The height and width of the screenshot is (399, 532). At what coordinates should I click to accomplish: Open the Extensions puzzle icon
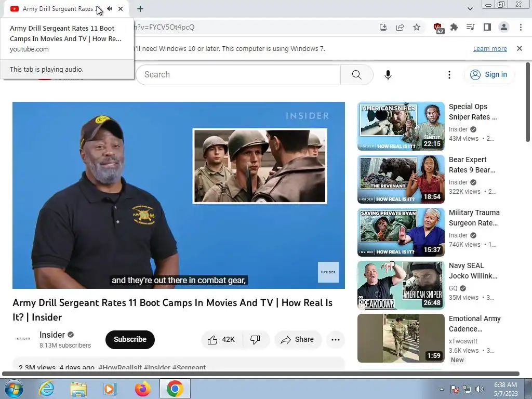454,27
